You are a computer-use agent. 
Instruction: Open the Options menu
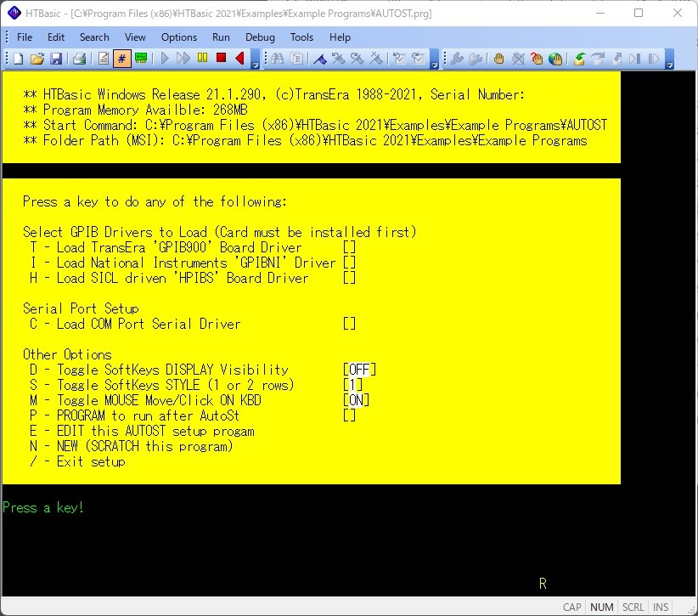179,37
